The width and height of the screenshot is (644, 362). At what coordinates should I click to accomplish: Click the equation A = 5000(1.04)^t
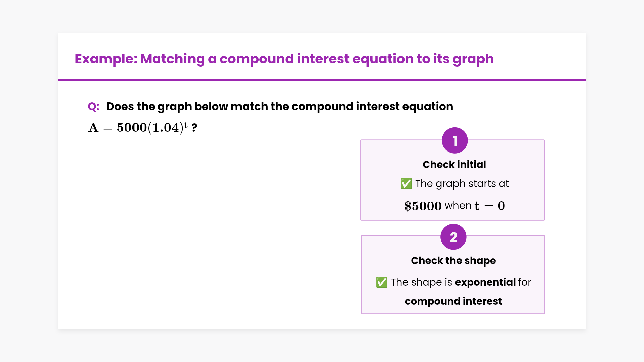click(x=138, y=128)
